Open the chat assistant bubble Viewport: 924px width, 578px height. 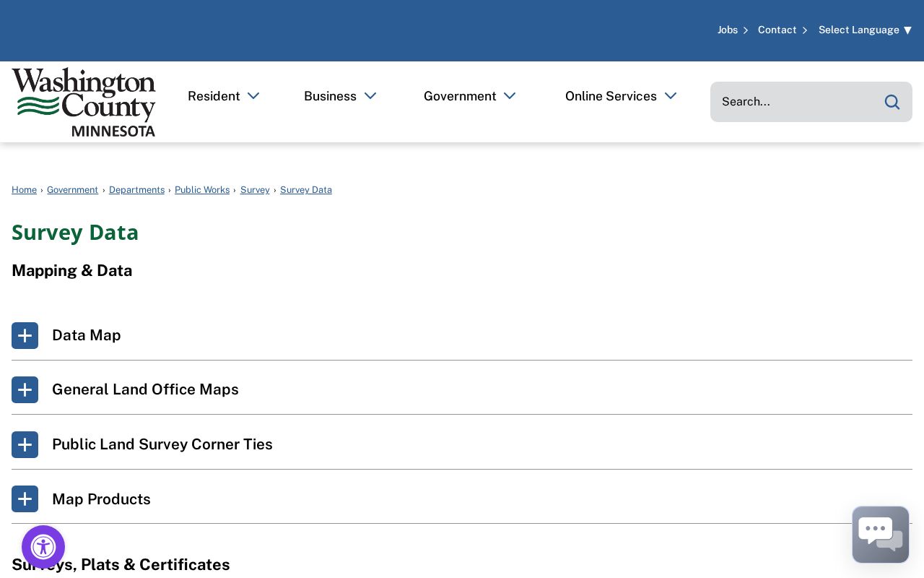[881, 535]
